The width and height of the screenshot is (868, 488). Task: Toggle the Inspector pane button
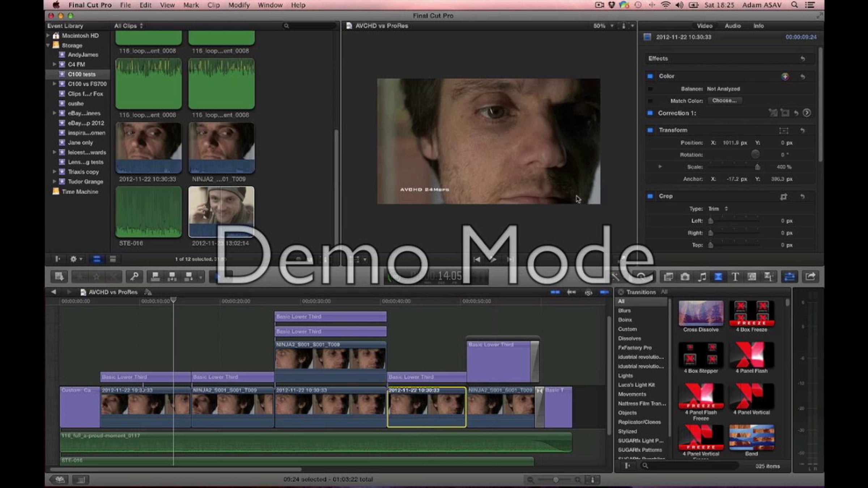(x=790, y=277)
